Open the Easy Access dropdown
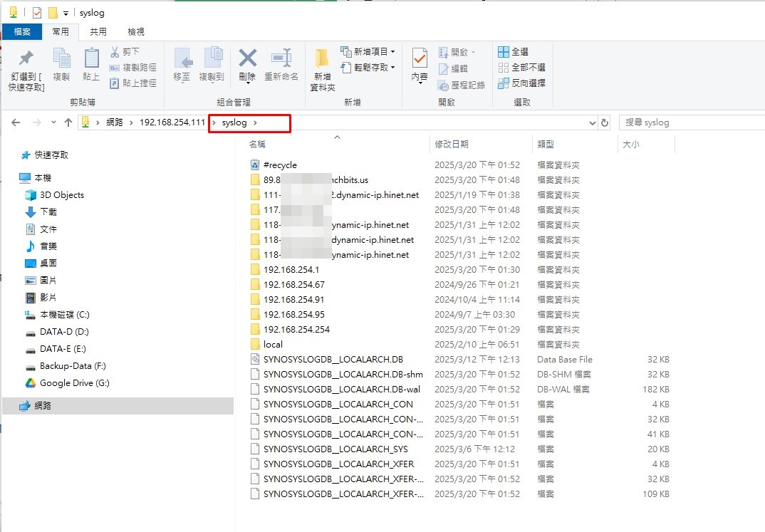This screenshot has height=532, width=765. tap(369, 68)
